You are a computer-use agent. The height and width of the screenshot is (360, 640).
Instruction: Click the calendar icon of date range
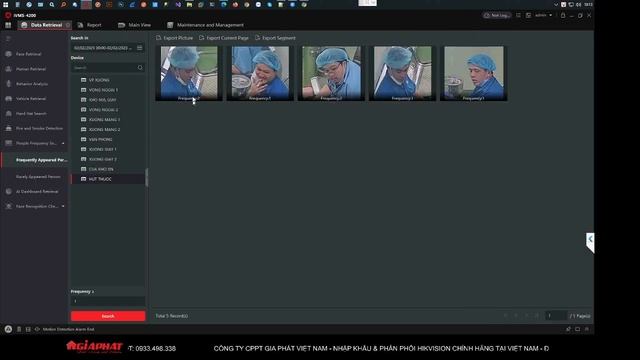point(140,48)
